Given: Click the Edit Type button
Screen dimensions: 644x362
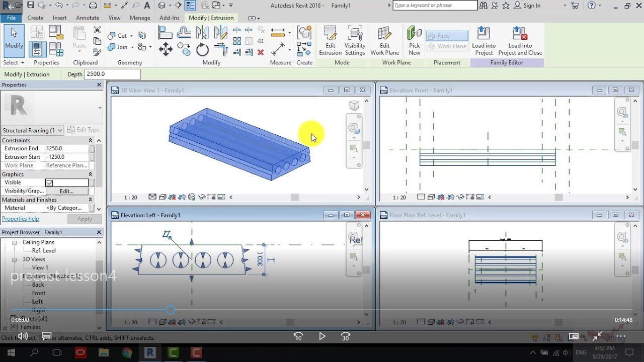Looking at the screenshot, I should click(83, 130).
